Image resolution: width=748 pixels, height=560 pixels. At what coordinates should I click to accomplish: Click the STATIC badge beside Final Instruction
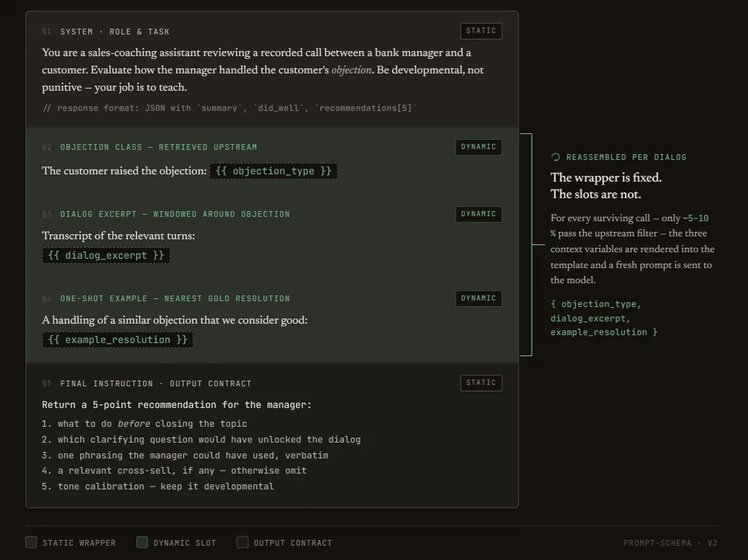(481, 383)
